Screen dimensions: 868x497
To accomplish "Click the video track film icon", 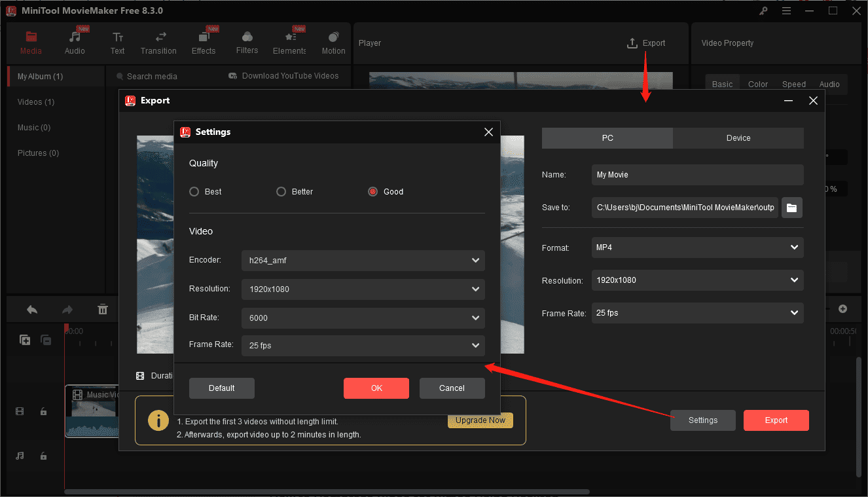I will coord(20,411).
